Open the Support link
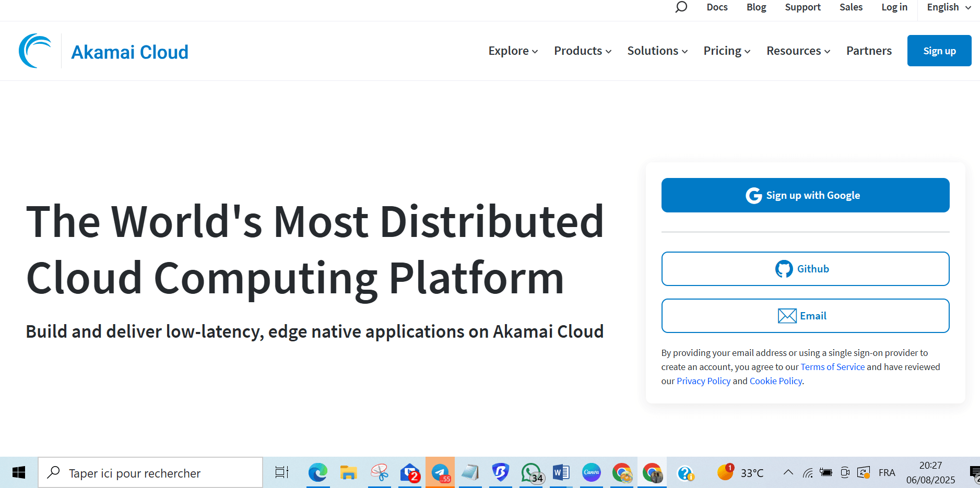The width and height of the screenshot is (980, 488). (802, 7)
